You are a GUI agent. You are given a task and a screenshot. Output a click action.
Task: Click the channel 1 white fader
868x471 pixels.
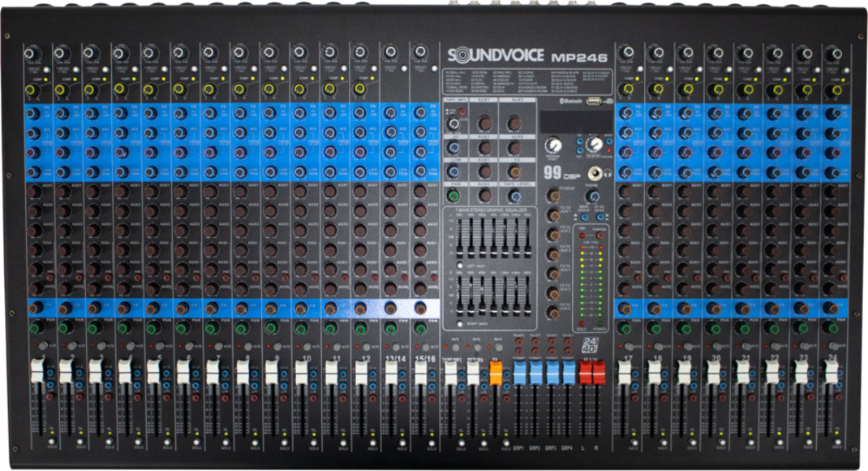[x=37, y=370]
